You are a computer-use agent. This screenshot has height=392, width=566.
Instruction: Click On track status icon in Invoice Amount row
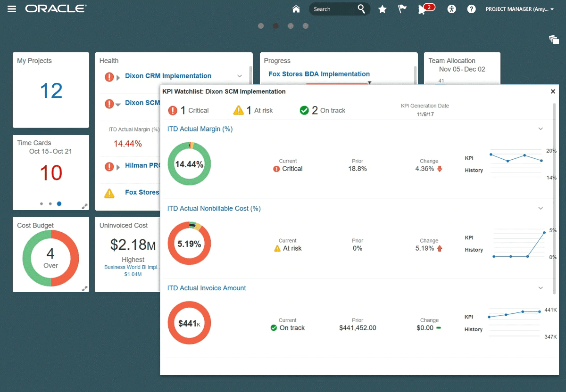tap(274, 328)
